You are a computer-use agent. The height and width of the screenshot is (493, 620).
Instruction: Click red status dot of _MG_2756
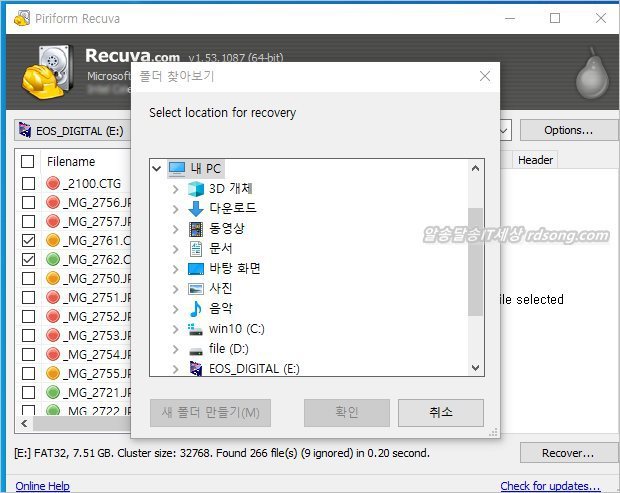tap(53, 202)
